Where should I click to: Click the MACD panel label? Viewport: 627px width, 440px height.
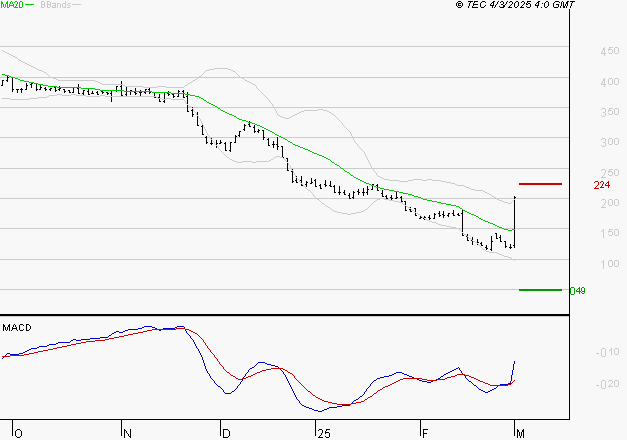pyautogui.click(x=17, y=328)
